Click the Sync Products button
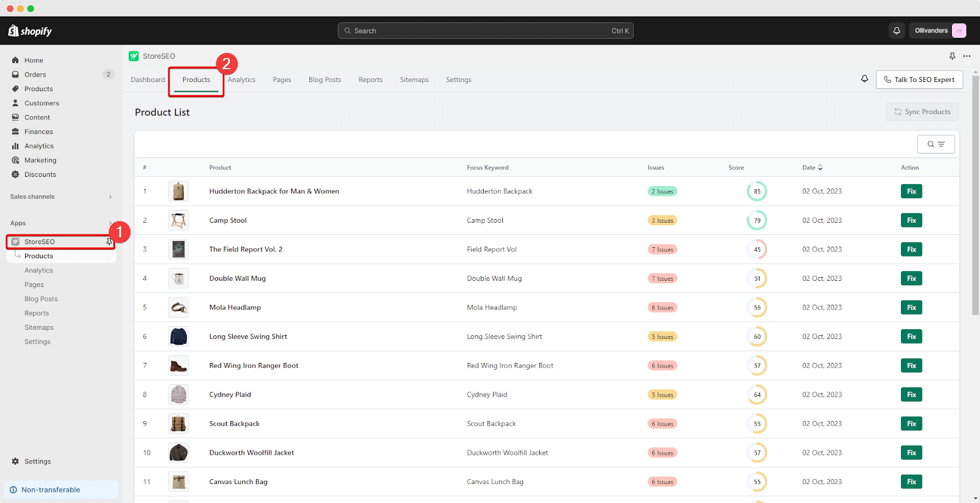The image size is (980, 503). [x=922, y=112]
